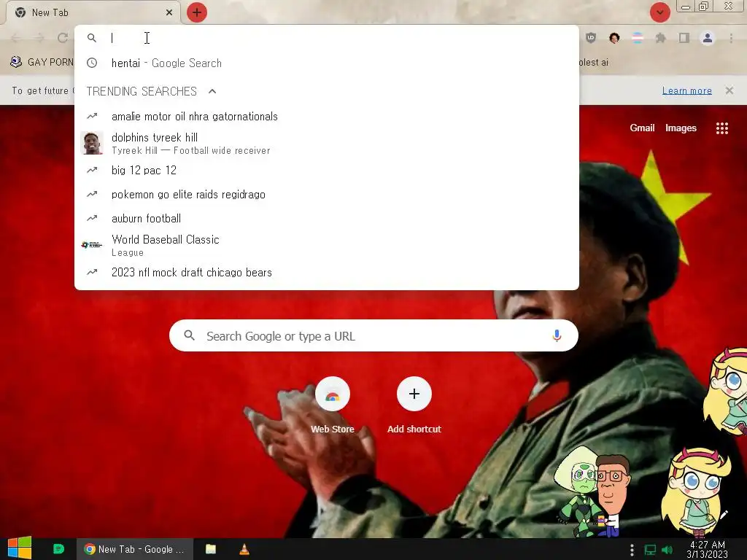Click the Learn more link
This screenshot has height=560, width=747.
tap(686, 90)
